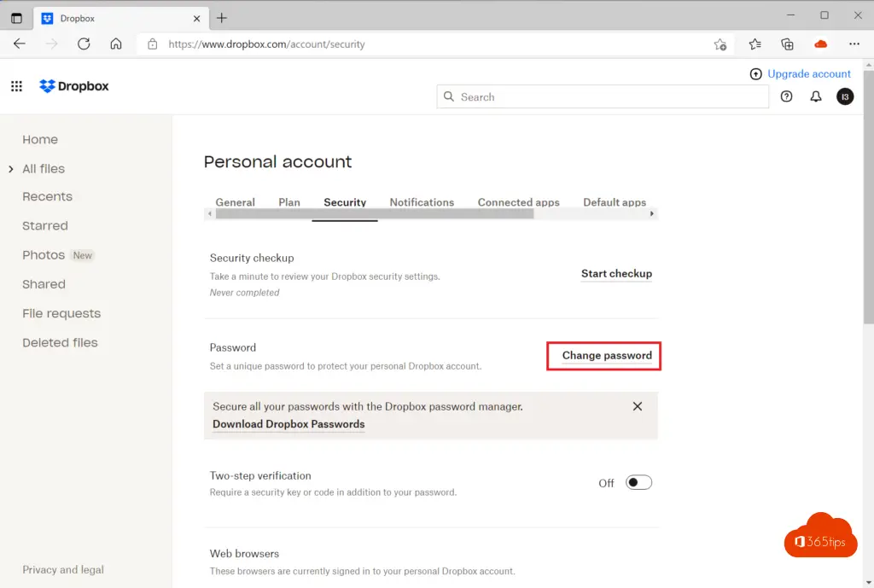Viewport: 874px width, 588px height.
Task: Click the Start checkup link
Action: (616, 274)
